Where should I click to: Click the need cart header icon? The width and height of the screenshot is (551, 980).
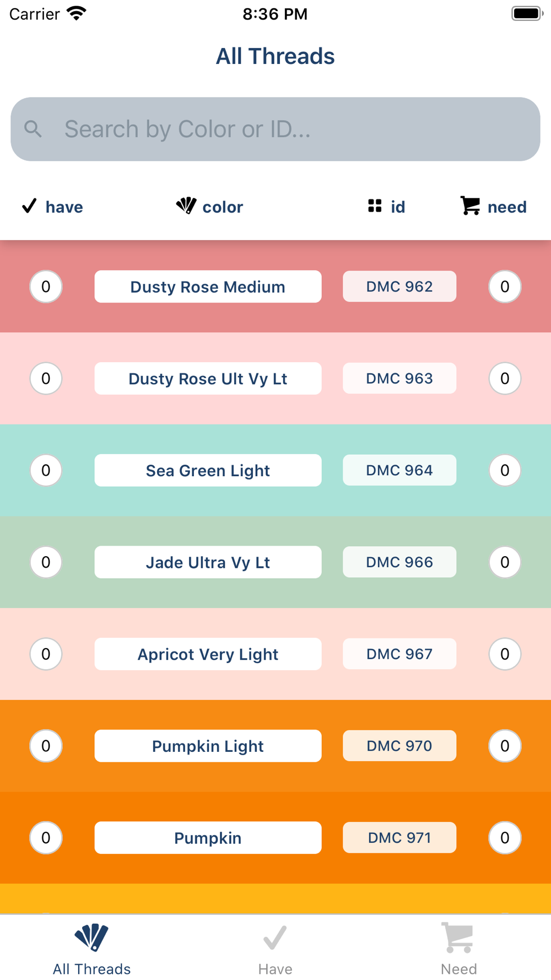(x=470, y=206)
